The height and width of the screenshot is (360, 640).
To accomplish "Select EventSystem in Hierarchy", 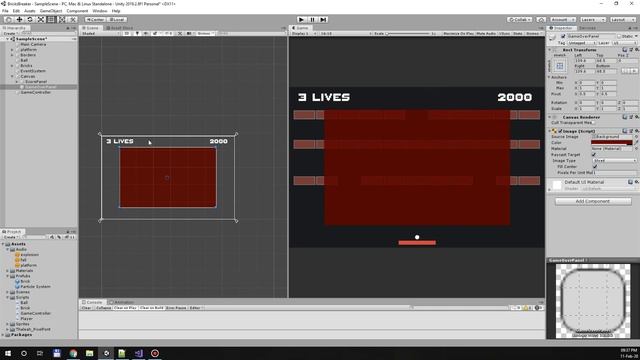I will (x=33, y=71).
